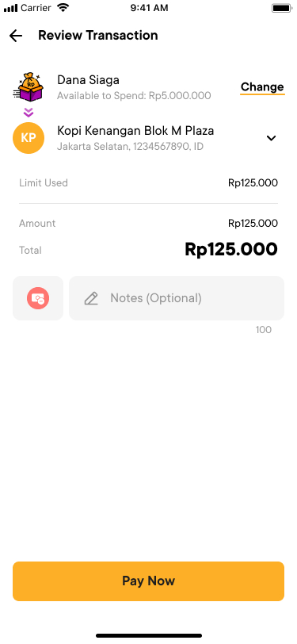
Task: Tap the Dana Siaga money box icon
Action: tap(29, 87)
